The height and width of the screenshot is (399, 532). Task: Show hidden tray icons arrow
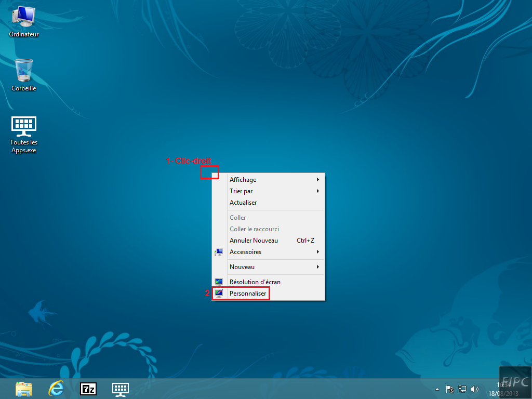point(437,389)
